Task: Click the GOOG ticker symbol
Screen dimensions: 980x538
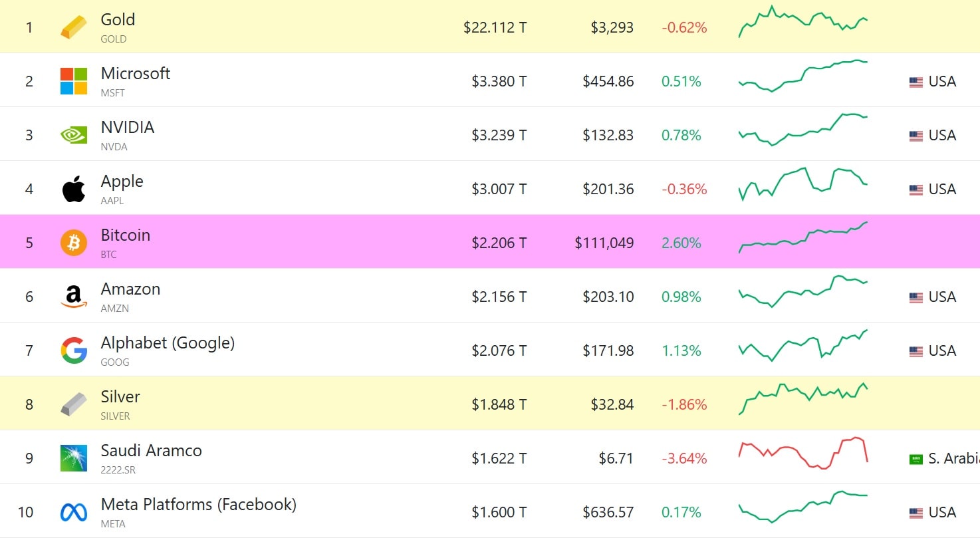Action: (x=115, y=362)
